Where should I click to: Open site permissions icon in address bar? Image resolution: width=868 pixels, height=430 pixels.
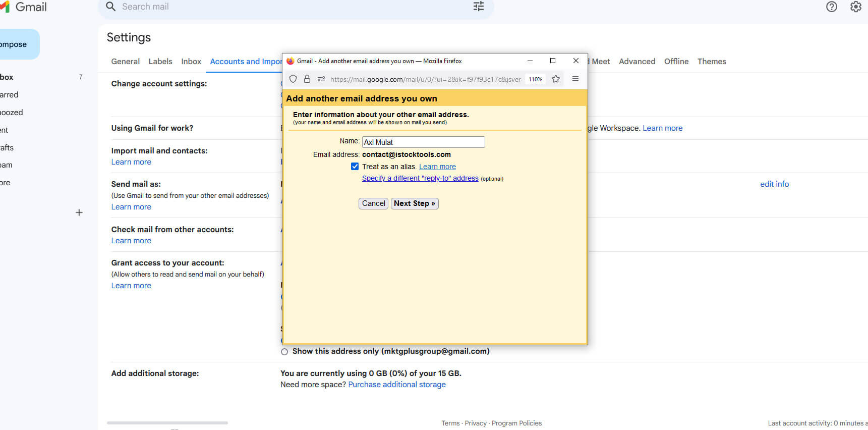click(321, 79)
